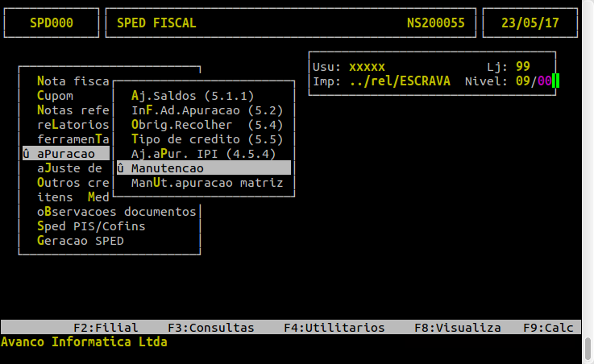Select the Cupom menu item
594x364 pixels.
click(55, 96)
